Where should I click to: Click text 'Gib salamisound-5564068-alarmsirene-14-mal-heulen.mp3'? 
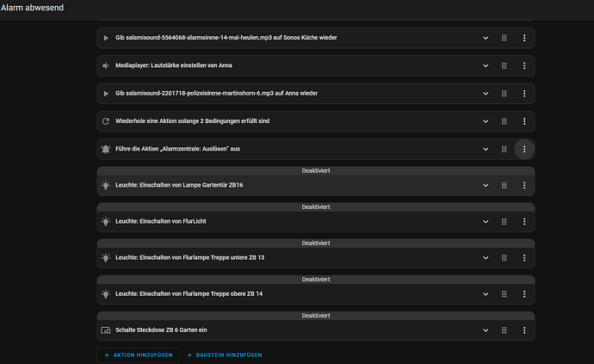194,38
